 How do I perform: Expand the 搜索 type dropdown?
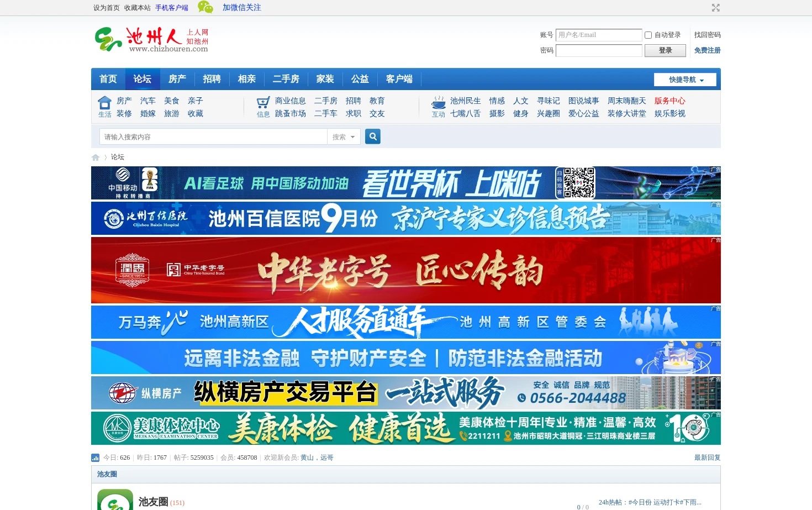click(x=344, y=137)
